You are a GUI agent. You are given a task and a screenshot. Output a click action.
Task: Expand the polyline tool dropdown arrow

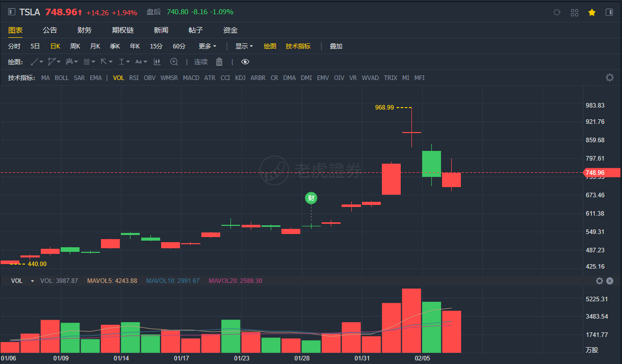click(59, 62)
